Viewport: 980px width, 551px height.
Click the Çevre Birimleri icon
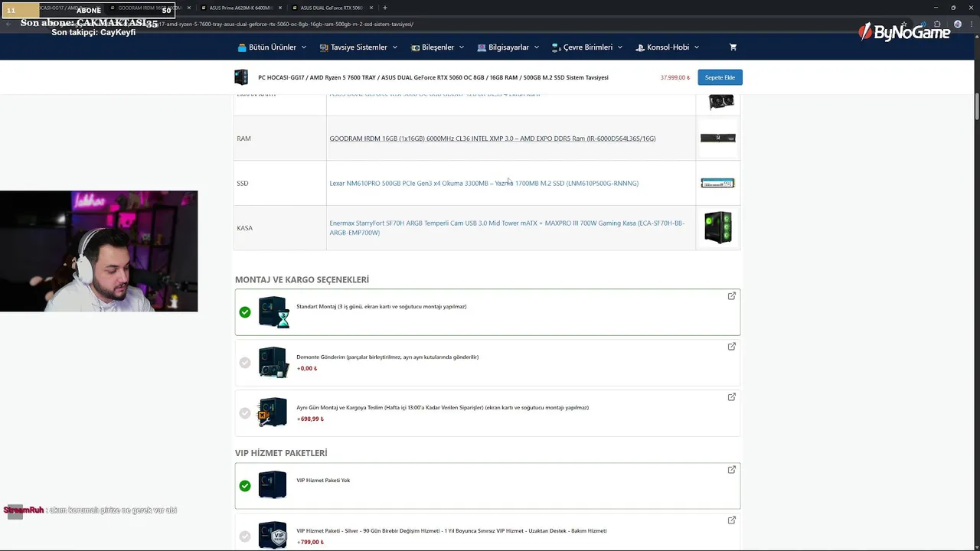[557, 47]
